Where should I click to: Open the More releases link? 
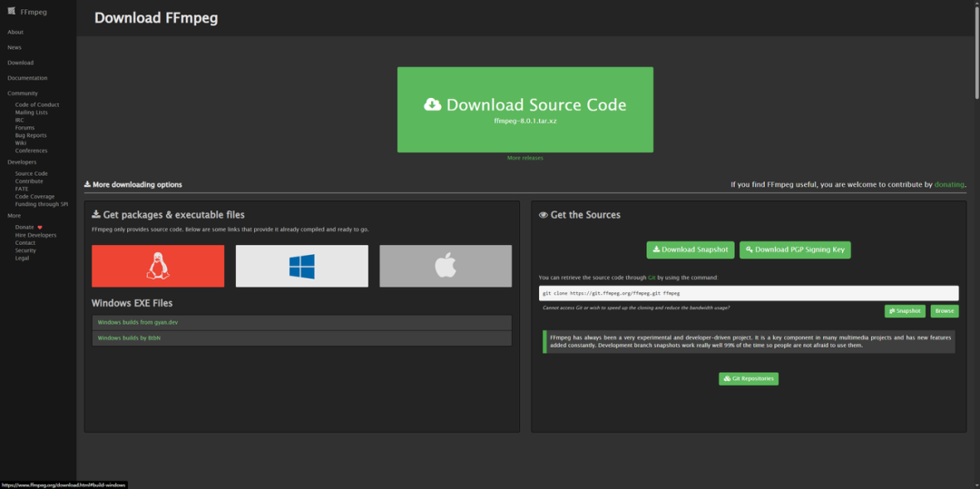pos(525,158)
